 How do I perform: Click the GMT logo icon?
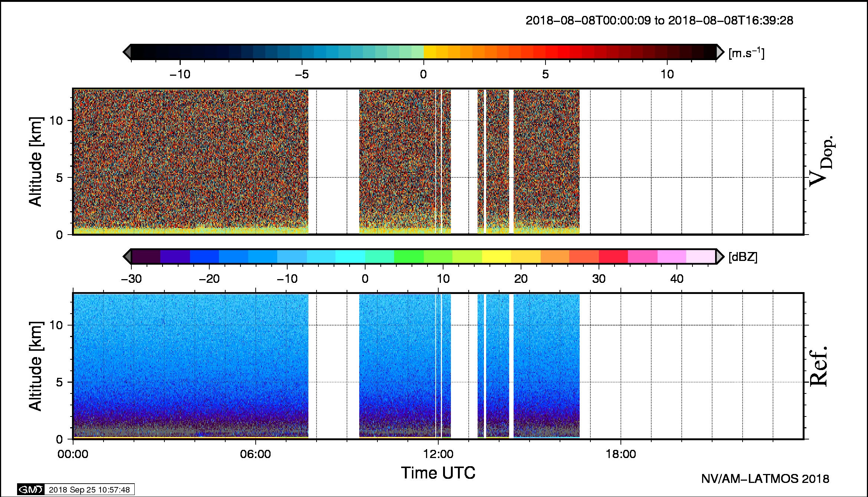pos(31,490)
